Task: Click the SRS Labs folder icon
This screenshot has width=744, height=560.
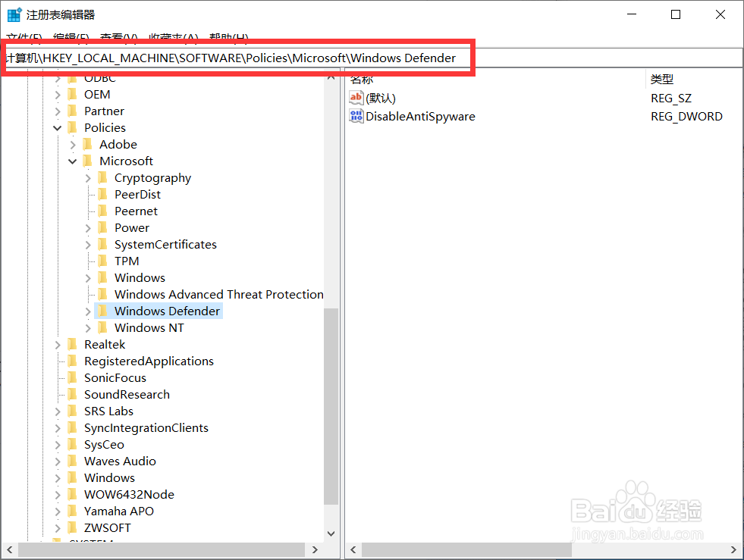Action: click(73, 411)
